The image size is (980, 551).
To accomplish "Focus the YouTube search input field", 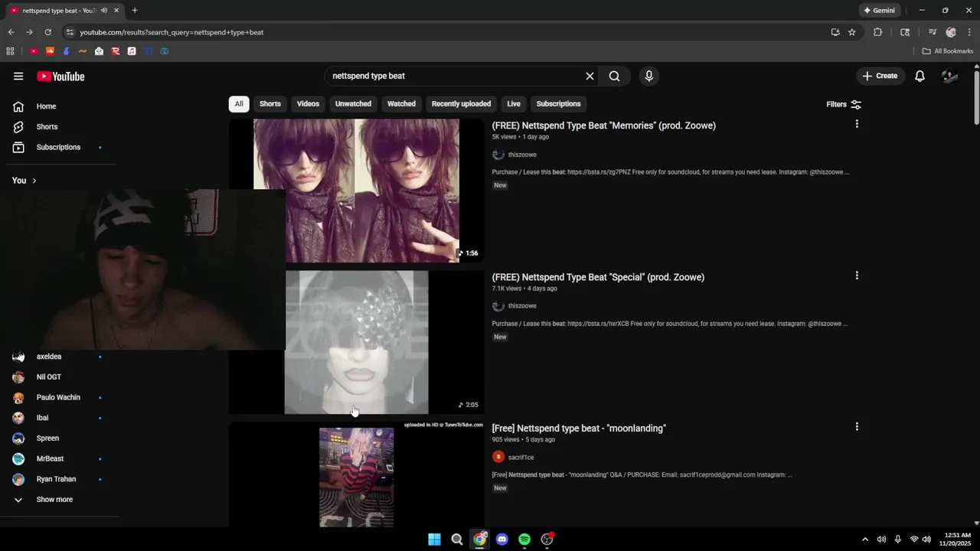I will [456, 76].
